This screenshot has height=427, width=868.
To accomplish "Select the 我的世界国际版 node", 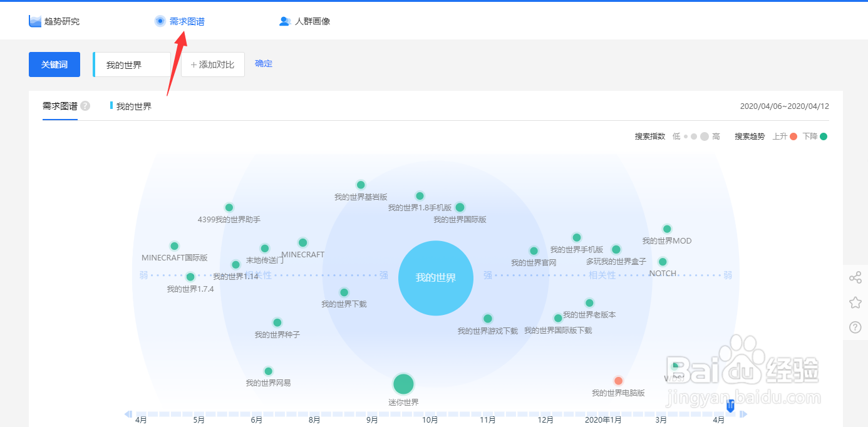I will [460, 207].
